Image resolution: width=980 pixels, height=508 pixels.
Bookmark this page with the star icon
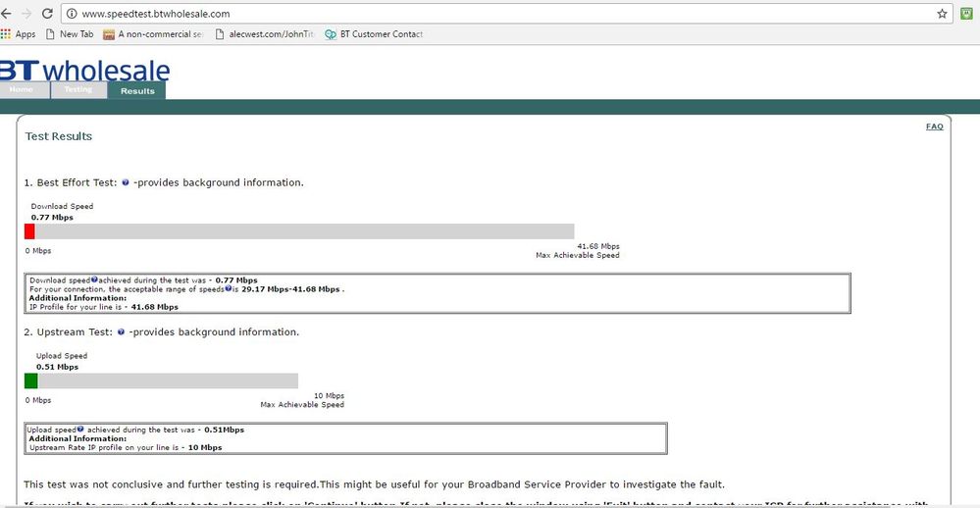click(942, 14)
